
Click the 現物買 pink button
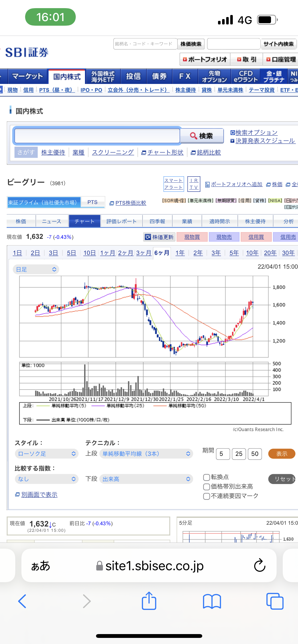point(192,237)
